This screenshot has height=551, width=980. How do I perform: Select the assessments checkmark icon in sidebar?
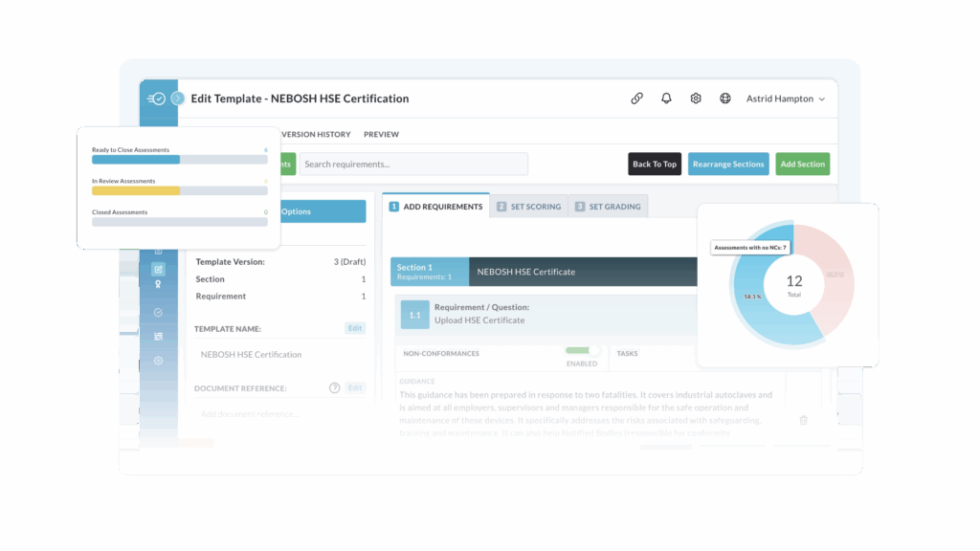158,310
